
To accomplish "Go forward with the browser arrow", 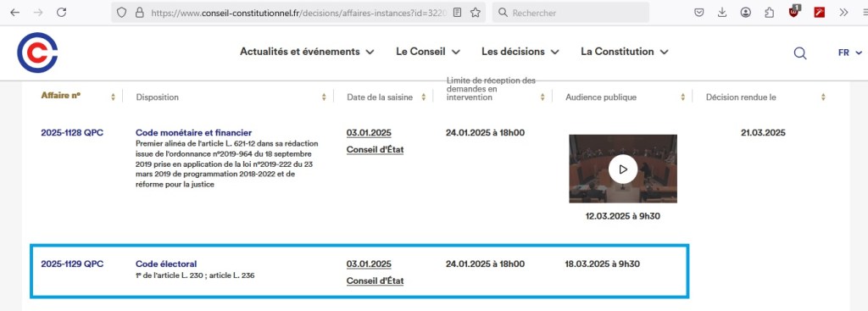I will 38,12.
